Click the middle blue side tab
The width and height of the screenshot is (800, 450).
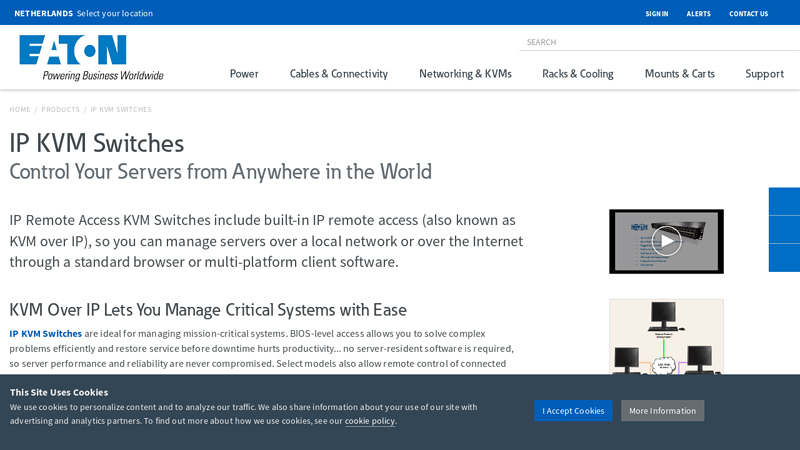point(784,229)
